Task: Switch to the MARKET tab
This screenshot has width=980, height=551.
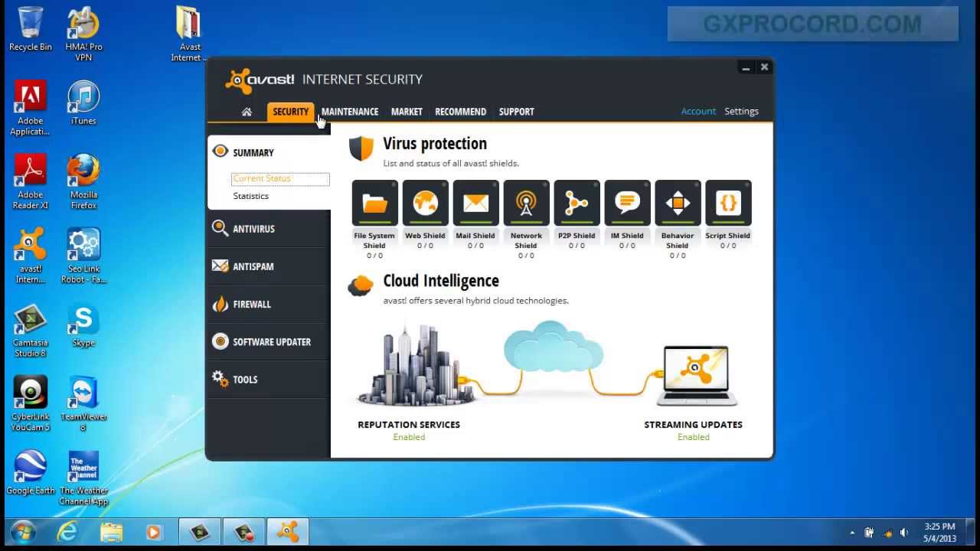Action: [x=407, y=112]
